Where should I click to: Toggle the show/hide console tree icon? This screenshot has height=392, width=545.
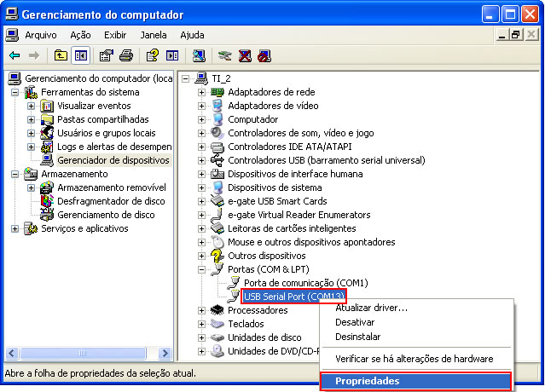tap(81, 55)
